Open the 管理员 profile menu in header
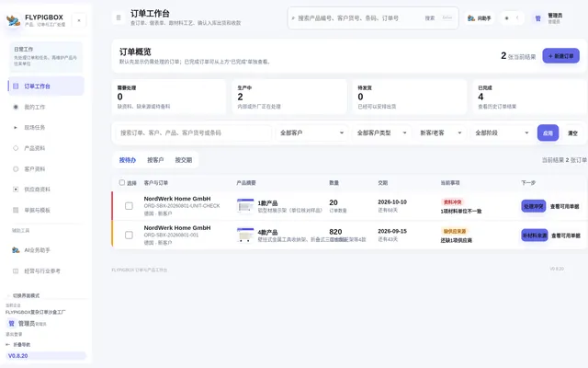The height and width of the screenshot is (368, 588). pos(548,18)
